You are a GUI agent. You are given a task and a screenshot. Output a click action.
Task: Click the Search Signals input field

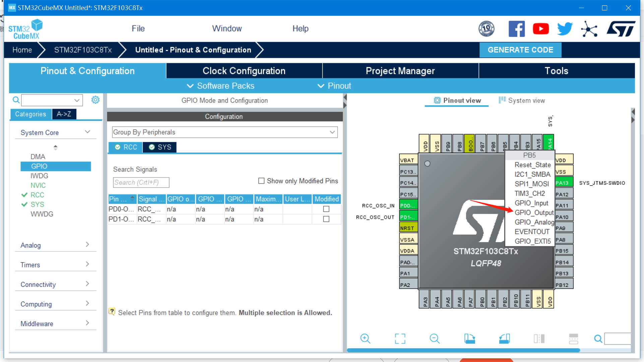pos(141,182)
